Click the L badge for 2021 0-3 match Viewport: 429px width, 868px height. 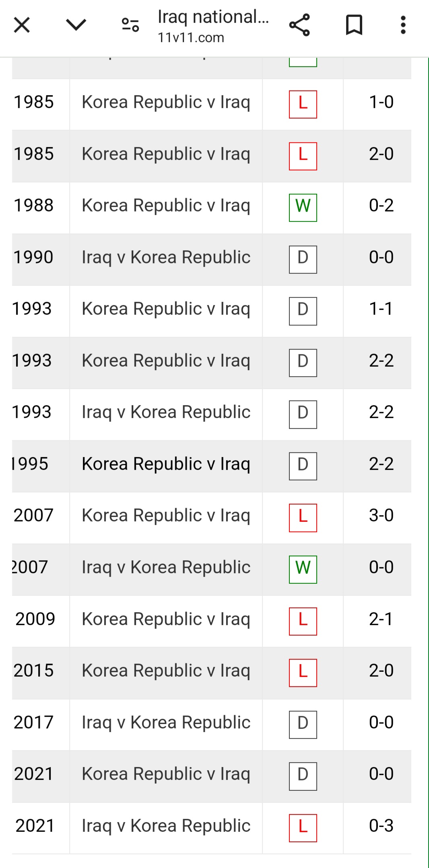pos(303,828)
